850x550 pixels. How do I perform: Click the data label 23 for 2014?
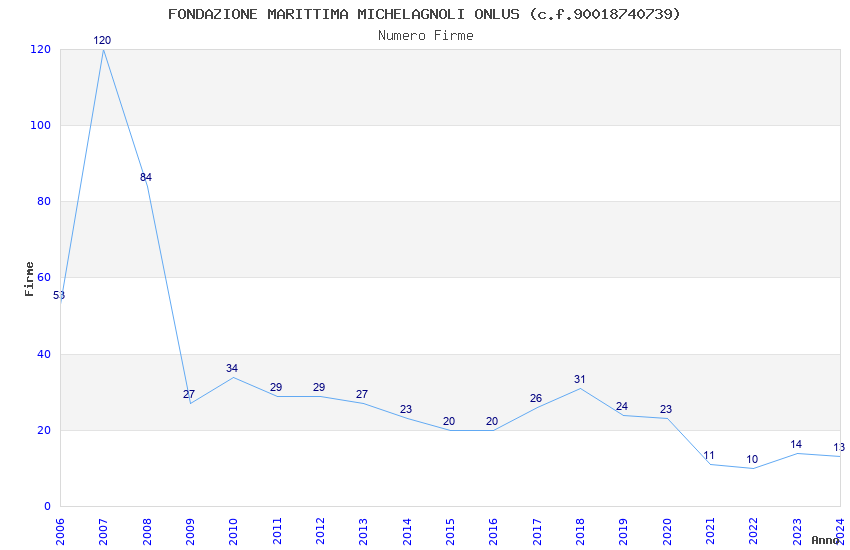coord(406,410)
